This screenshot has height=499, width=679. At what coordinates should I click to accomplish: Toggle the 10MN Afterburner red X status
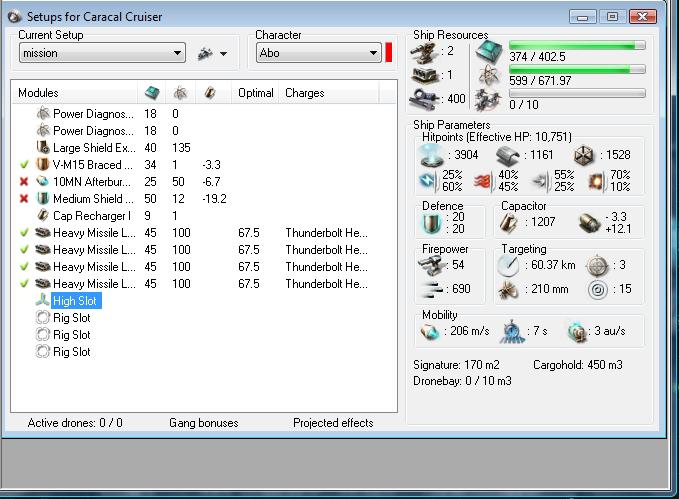24,181
